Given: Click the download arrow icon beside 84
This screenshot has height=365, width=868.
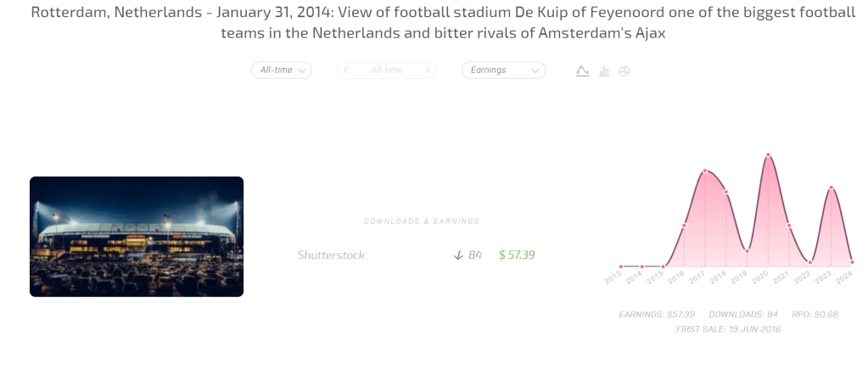Looking at the screenshot, I should [458, 255].
